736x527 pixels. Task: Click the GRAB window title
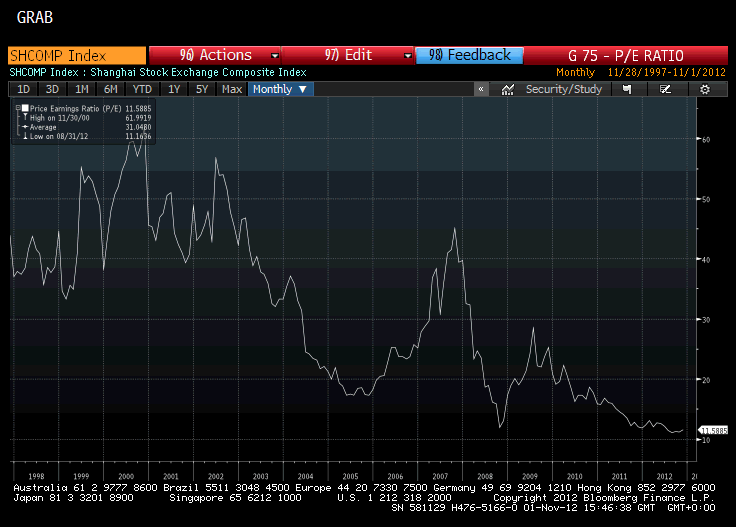point(35,17)
